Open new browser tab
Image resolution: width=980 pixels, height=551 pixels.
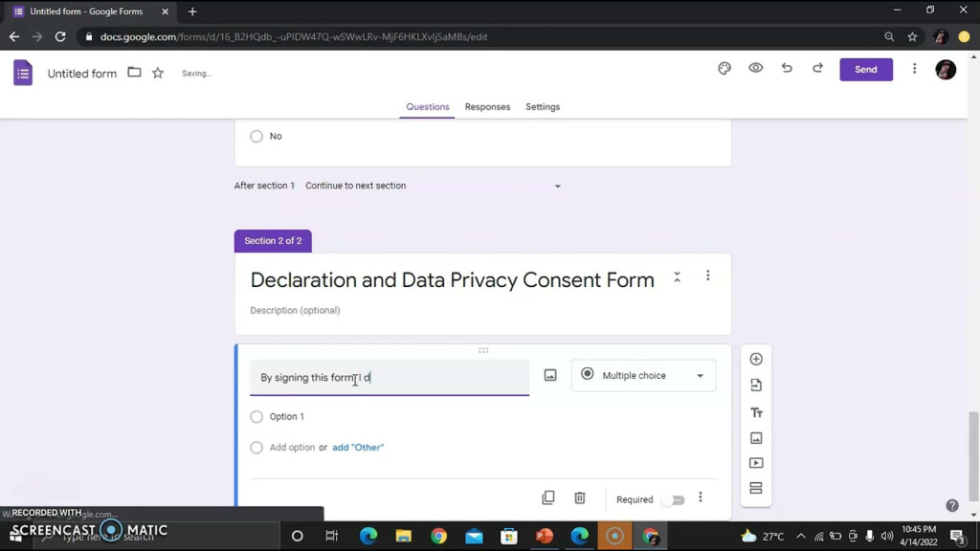point(192,11)
